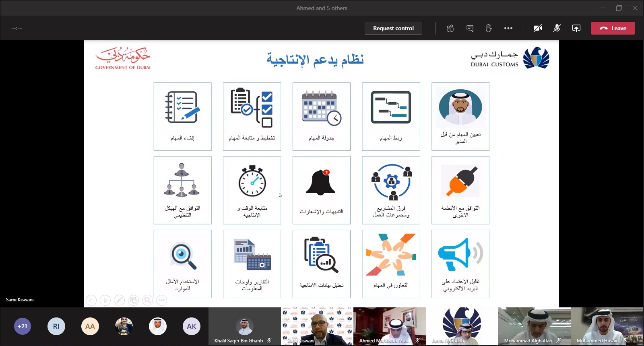This screenshot has height=346, width=644.
Task: Open the More actions menu
Action: click(508, 28)
